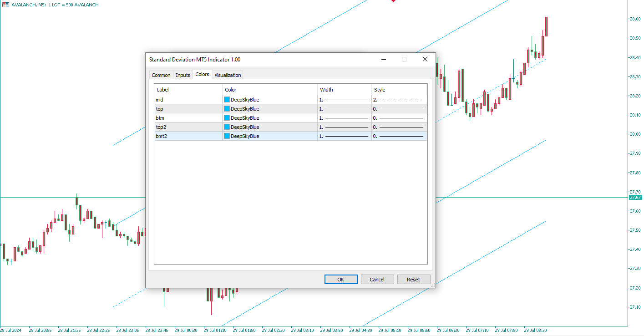Select the Colors tab
The width and height of the screenshot is (644, 336).
203,74
